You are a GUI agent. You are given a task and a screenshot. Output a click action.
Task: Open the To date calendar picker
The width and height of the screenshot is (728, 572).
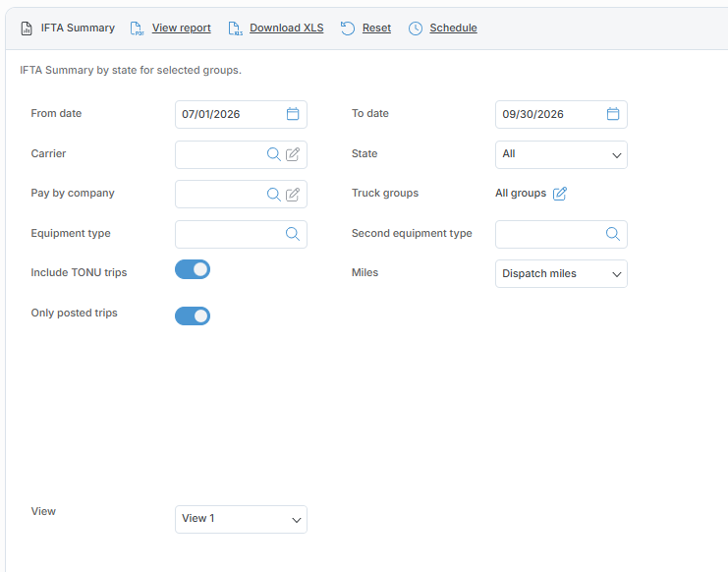[613, 114]
